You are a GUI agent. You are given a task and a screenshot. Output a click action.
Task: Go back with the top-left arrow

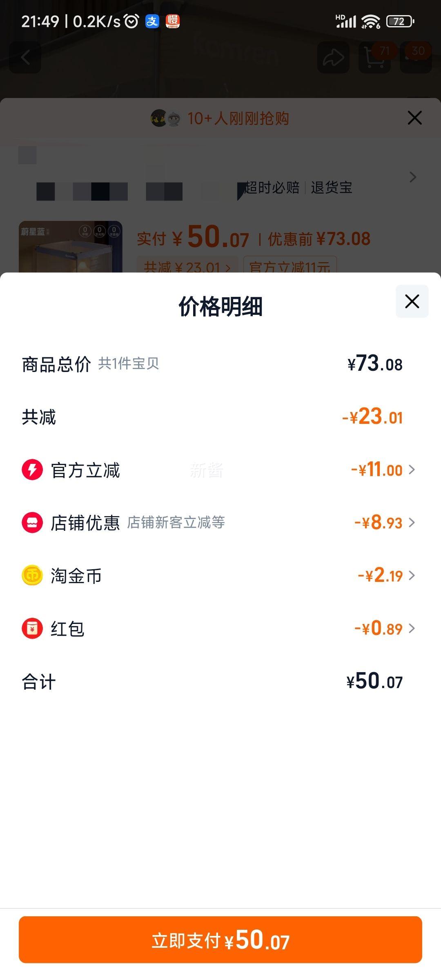tap(25, 58)
